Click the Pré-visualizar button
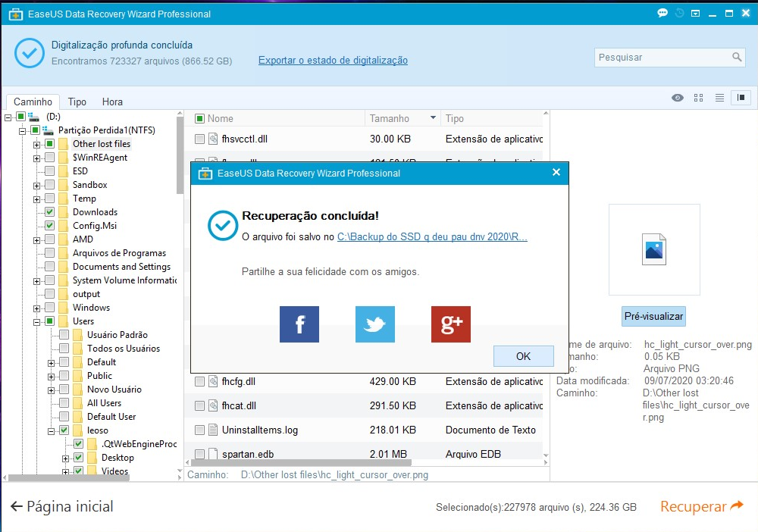This screenshot has width=758, height=532. 653,317
